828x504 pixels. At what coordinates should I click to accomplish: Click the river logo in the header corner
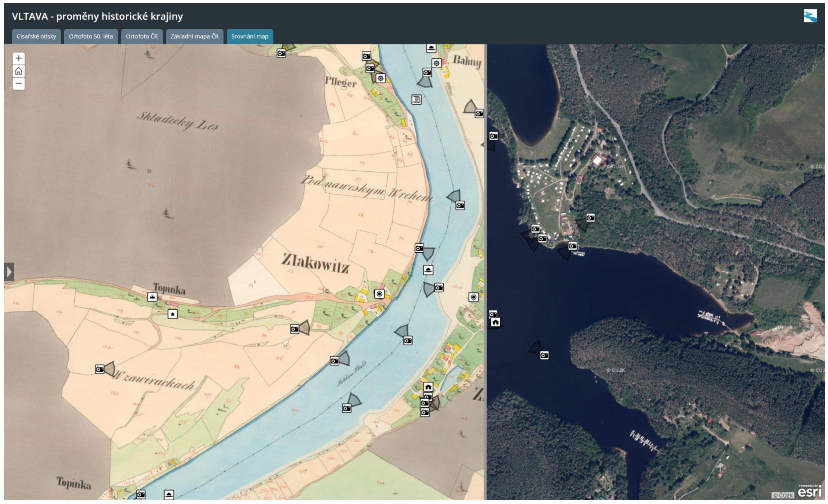pyautogui.click(x=810, y=16)
